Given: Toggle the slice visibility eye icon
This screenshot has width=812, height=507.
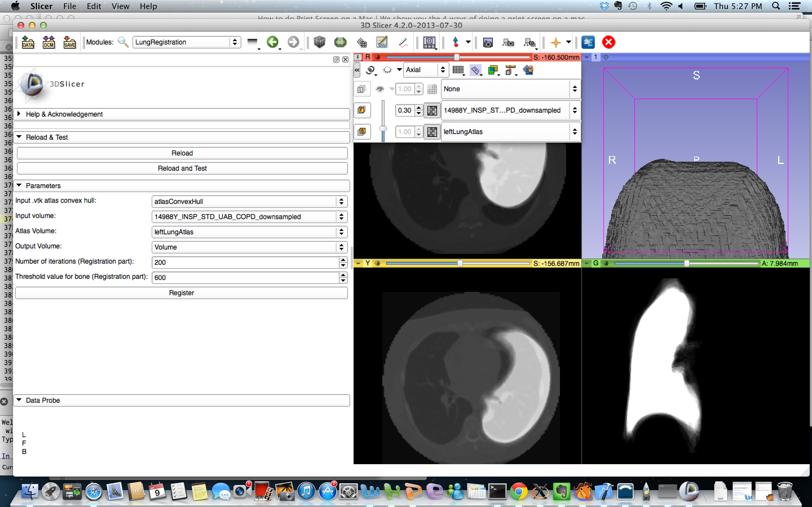Looking at the screenshot, I should (x=380, y=89).
